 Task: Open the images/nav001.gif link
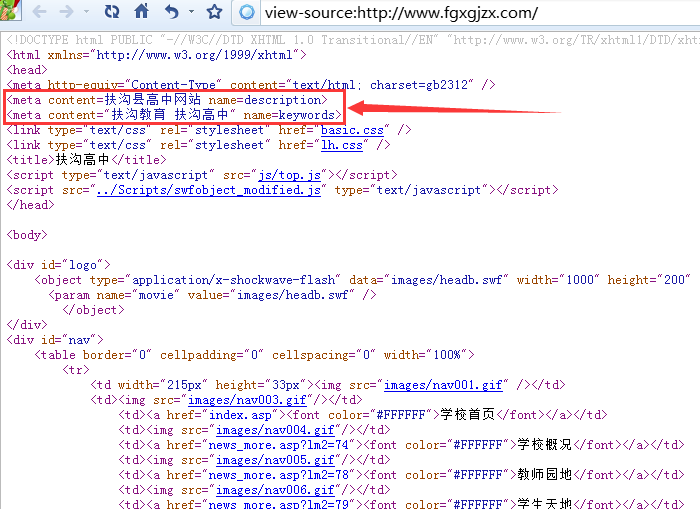443,385
